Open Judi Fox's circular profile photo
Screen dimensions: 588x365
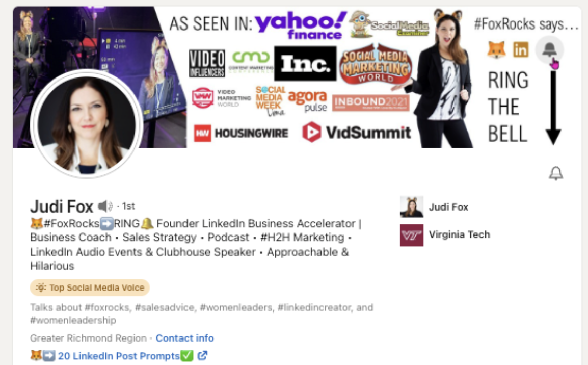click(x=87, y=123)
